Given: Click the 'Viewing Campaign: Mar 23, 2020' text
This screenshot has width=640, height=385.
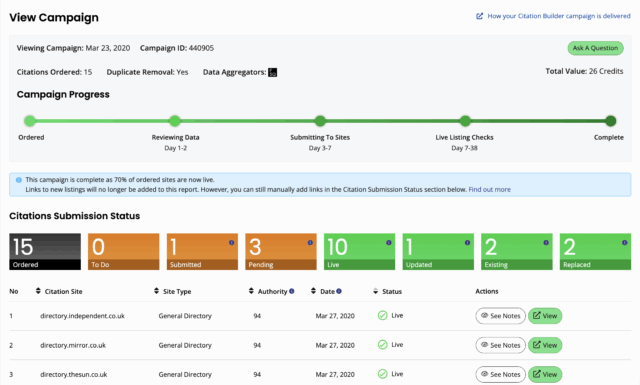Looking at the screenshot, I should [73, 48].
